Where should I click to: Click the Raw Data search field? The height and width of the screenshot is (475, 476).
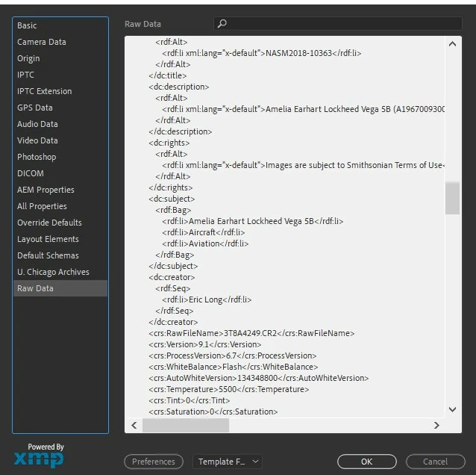tap(338, 24)
